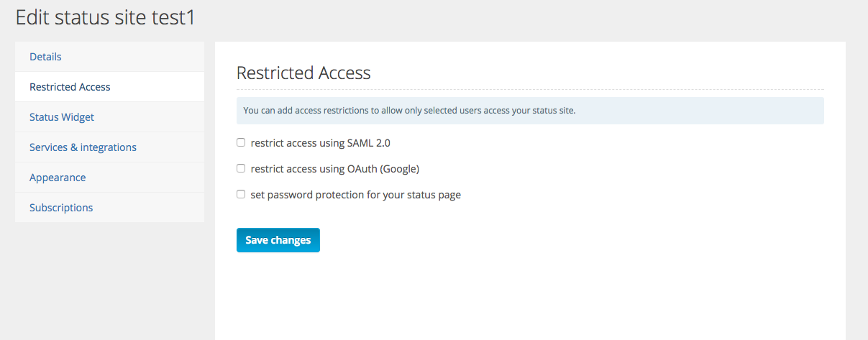
Task: Click the Restricted Access panel heading
Action: 303,73
